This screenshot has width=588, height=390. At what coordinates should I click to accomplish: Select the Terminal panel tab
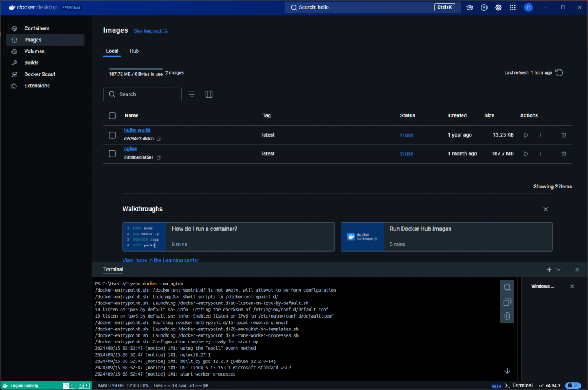[113, 269]
